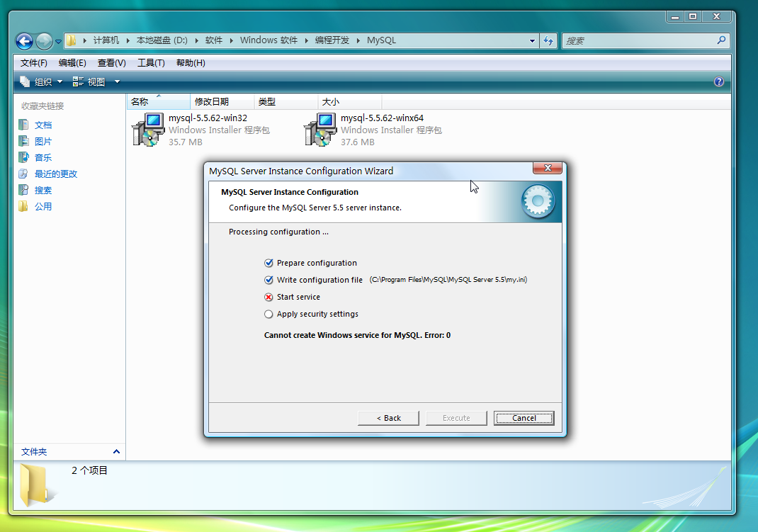Click the refresh icon beside address bar
758x532 pixels.
[548, 41]
